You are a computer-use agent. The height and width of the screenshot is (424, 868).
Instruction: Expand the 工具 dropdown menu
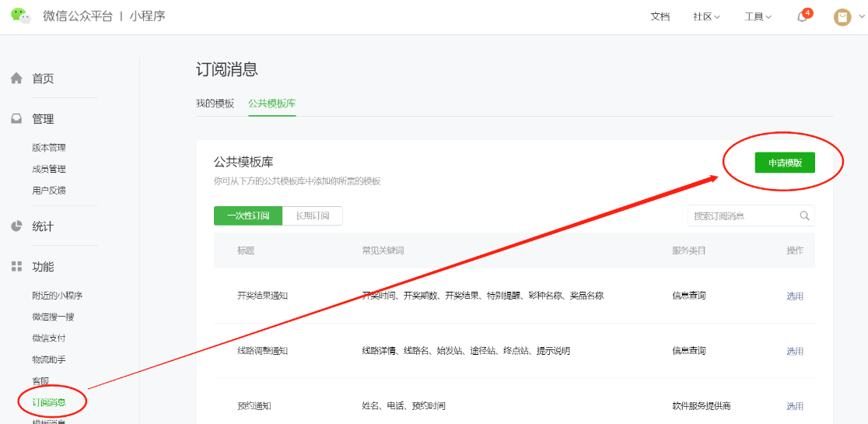[x=758, y=17]
